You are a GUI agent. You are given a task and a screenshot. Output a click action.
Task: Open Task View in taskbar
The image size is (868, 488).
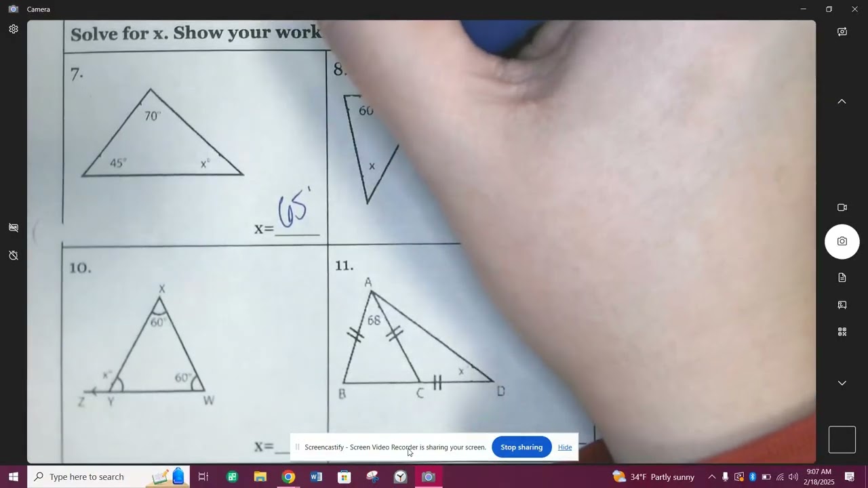203,477
